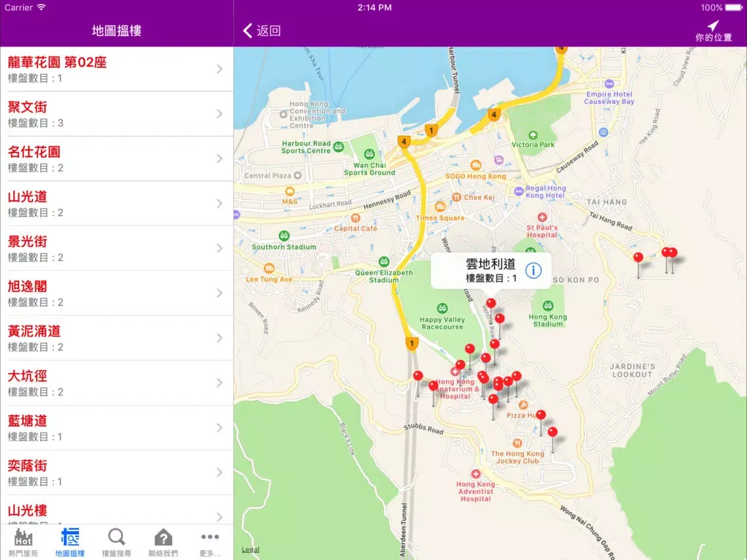
Task: Switch to the 樓盤搜尋 tab
Action: pyautogui.click(x=116, y=540)
